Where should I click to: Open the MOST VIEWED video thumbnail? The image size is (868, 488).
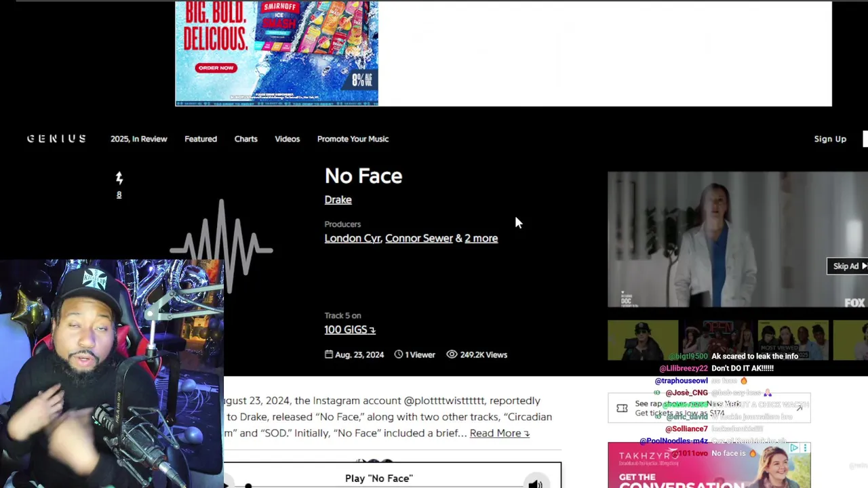[793, 340]
